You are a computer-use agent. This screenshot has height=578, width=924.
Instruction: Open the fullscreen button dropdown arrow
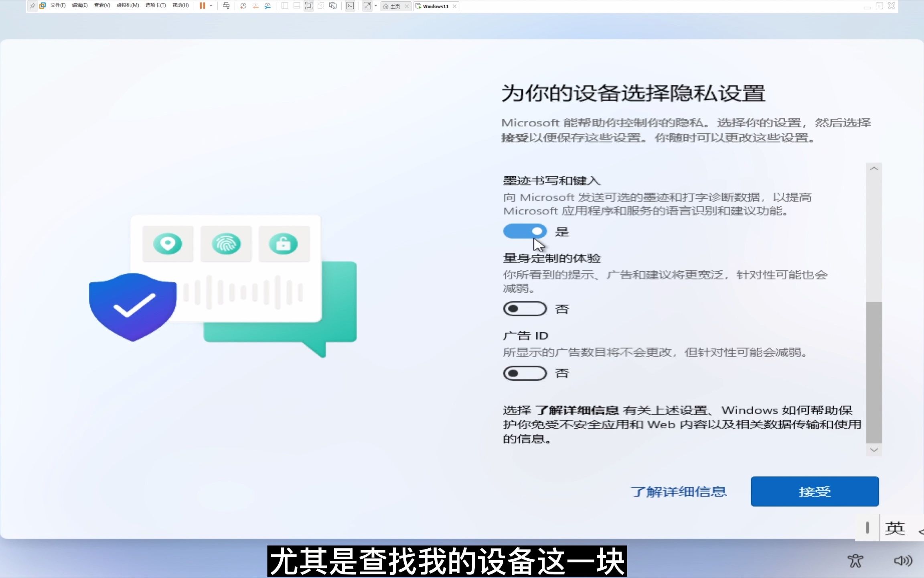coord(376,6)
